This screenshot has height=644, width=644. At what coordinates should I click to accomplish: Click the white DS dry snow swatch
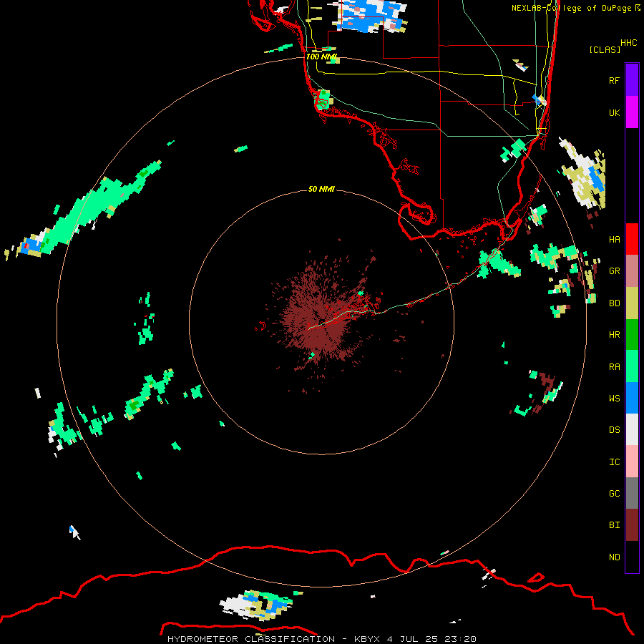click(632, 429)
